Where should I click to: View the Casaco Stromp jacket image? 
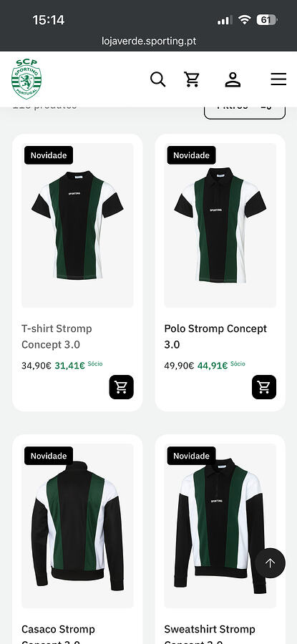click(x=77, y=526)
